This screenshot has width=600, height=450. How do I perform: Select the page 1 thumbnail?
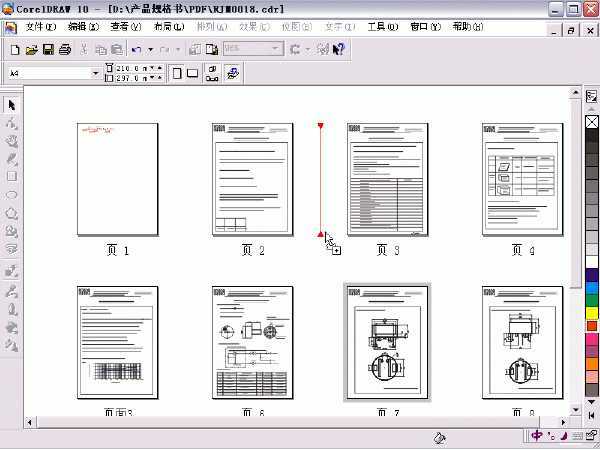[117, 179]
